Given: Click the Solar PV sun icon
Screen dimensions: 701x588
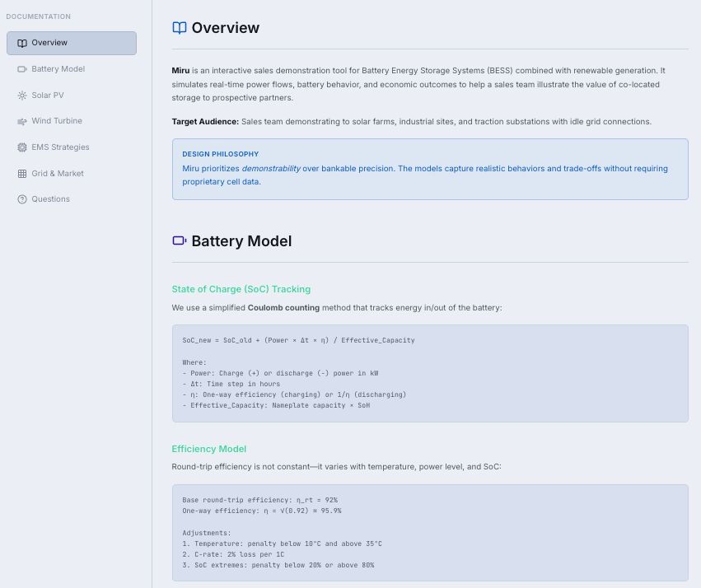Looking at the screenshot, I should (22, 96).
